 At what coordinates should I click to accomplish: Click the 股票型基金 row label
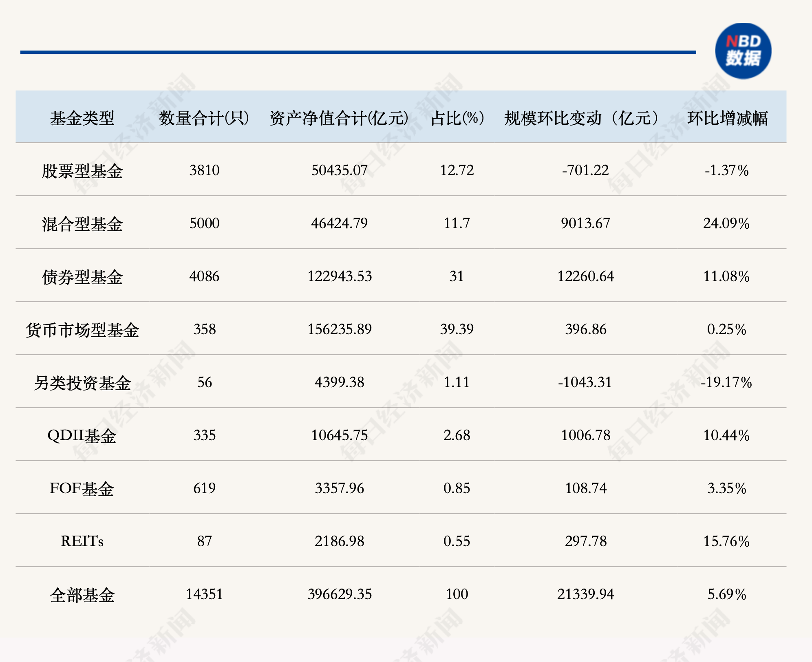(x=82, y=171)
